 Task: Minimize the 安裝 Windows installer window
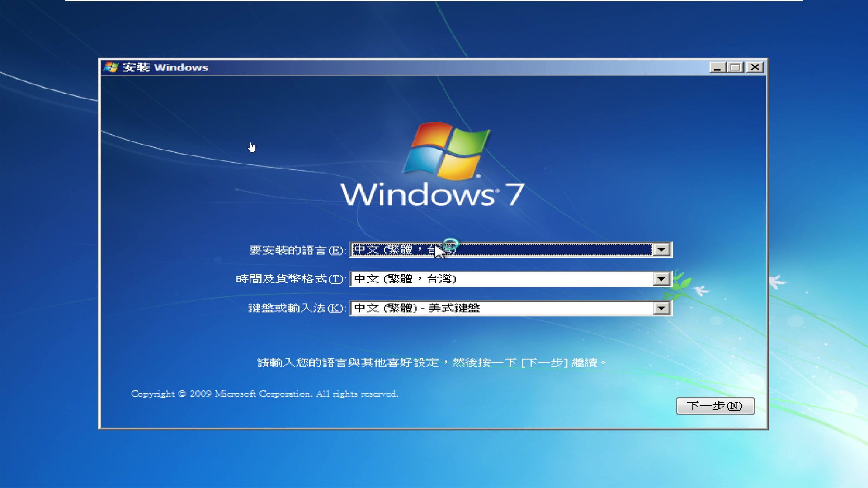point(717,67)
